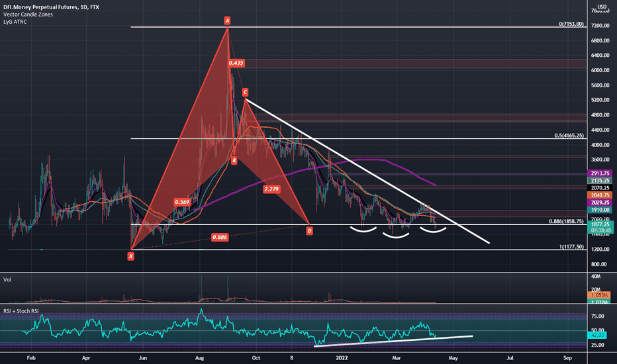Click the Apr date on the time axis
Viewport: 617px width, 364px height.
(x=86, y=358)
